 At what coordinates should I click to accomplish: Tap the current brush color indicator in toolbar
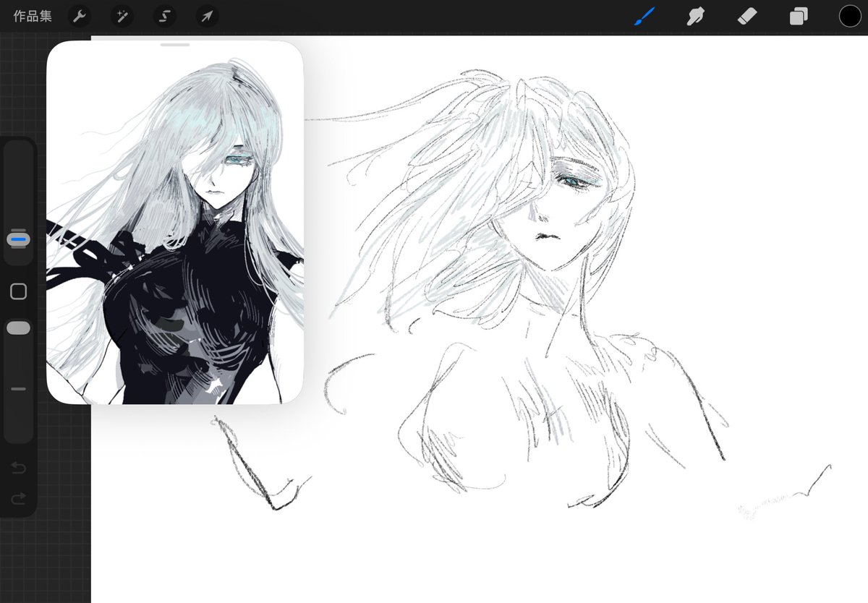click(850, 15)
